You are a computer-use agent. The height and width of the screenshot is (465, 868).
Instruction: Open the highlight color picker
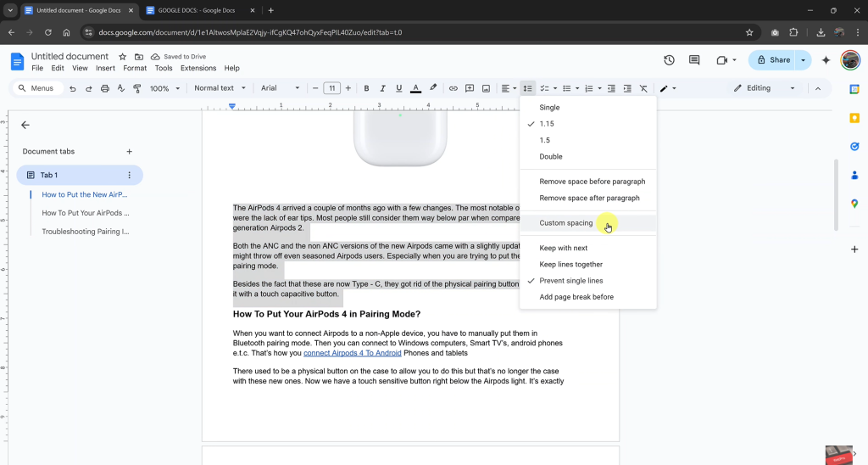433,88
